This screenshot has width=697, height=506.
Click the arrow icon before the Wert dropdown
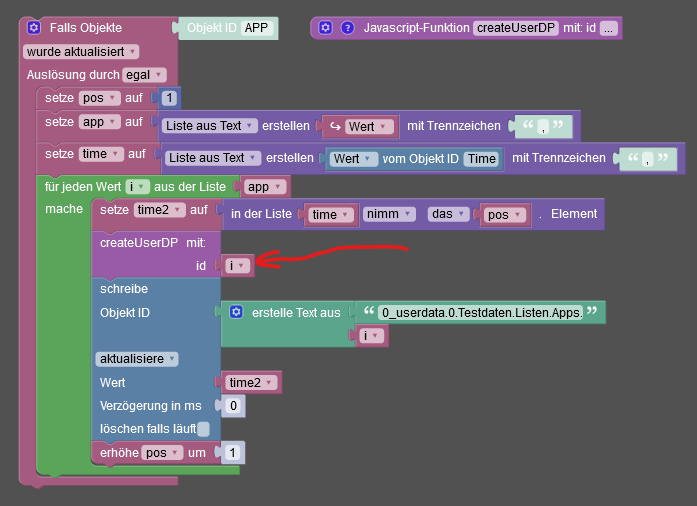click(x=335, y=126)
